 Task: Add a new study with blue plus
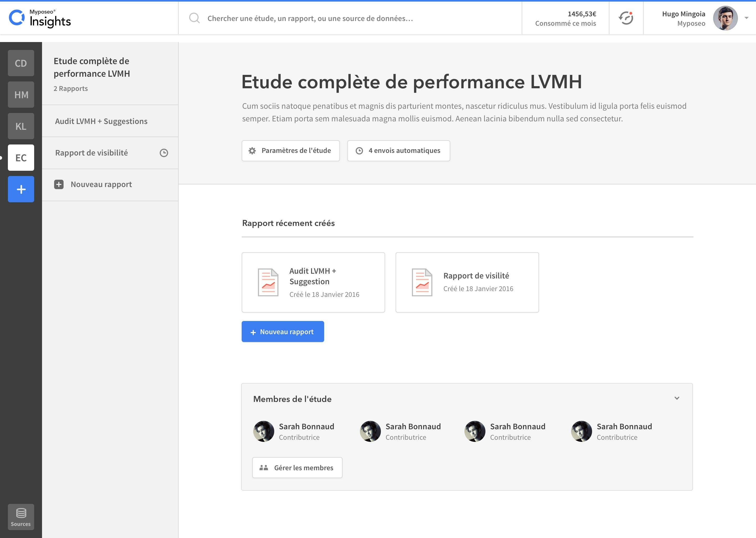[x=21, y=189]
